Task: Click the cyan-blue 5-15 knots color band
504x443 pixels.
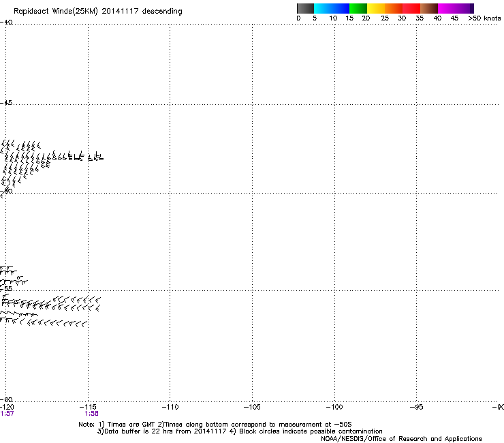Action: tap(332, 8)
